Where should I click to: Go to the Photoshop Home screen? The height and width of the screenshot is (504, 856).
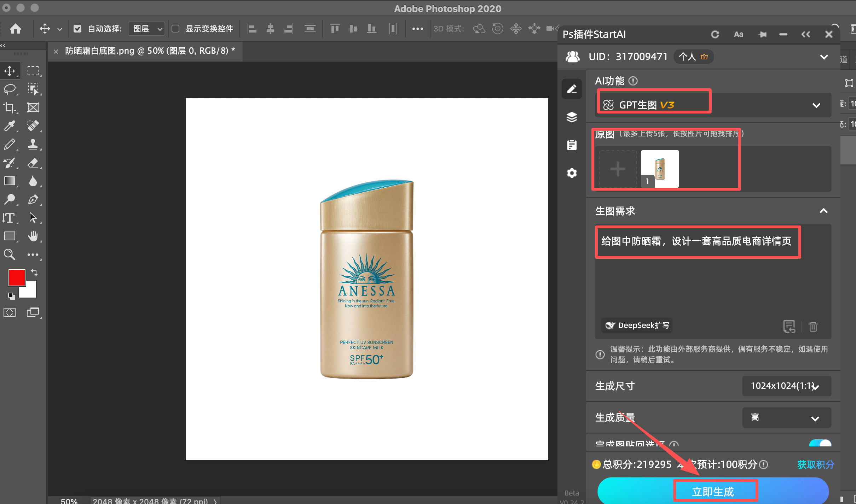click(16, 29)
